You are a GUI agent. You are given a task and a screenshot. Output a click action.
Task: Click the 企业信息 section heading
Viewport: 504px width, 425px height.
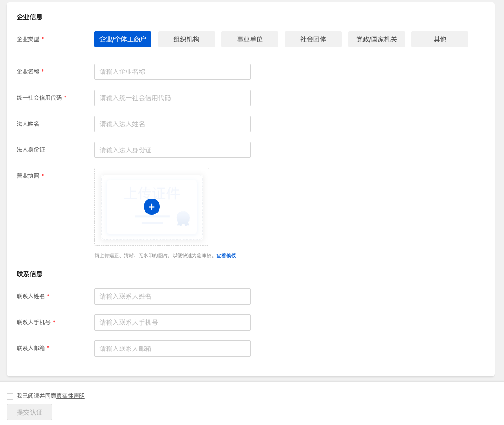coord(29,17)
